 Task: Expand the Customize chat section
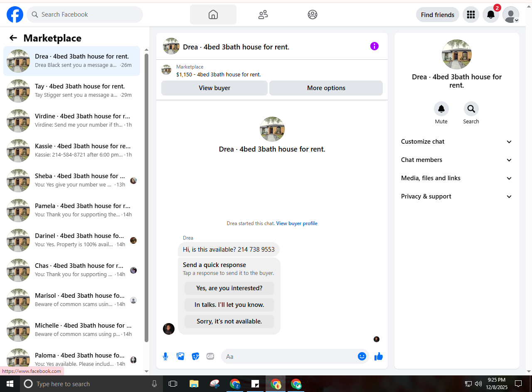coord(457,142)
